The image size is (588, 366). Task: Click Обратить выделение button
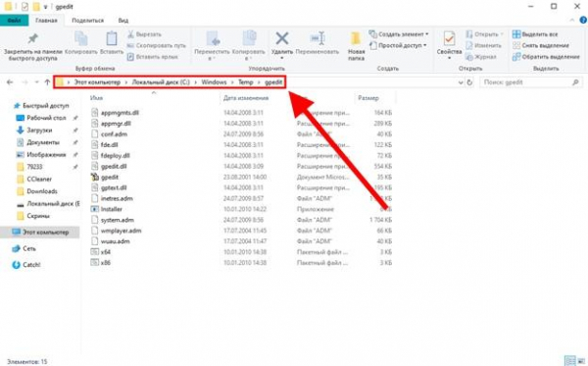tap(546, 57)
